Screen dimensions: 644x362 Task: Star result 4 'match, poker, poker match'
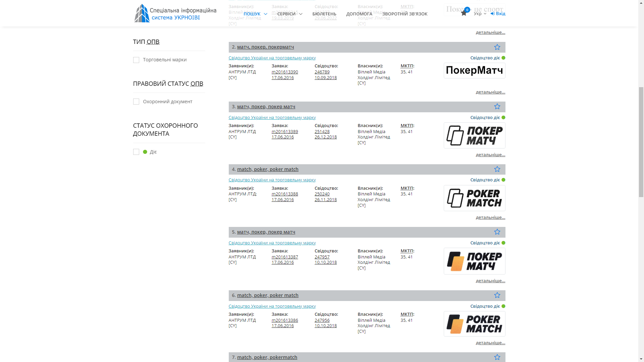[497, 169]
